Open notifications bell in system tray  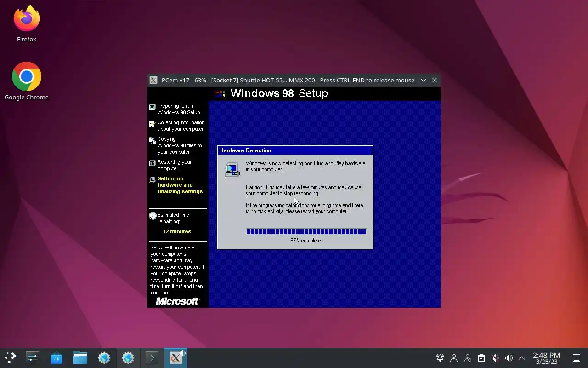click(440, 358)
